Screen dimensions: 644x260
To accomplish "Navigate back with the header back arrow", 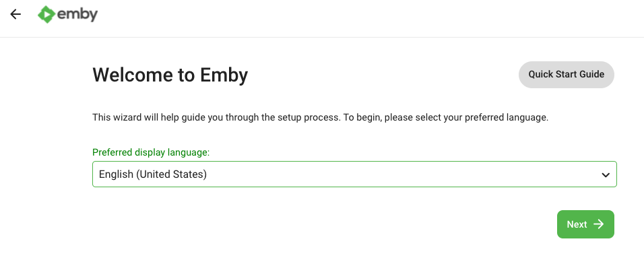I will tap(15, 14).
